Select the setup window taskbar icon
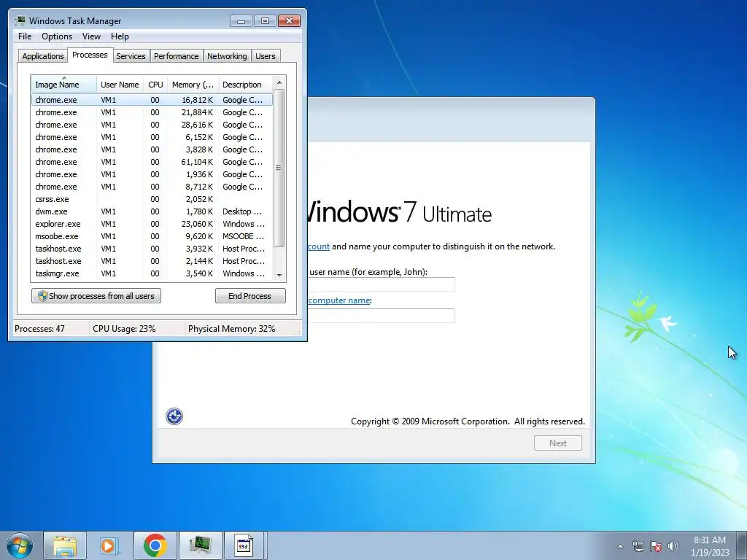The width and height of the screenshot is (747, 560). pyautogui.click(x=244, y=545)
